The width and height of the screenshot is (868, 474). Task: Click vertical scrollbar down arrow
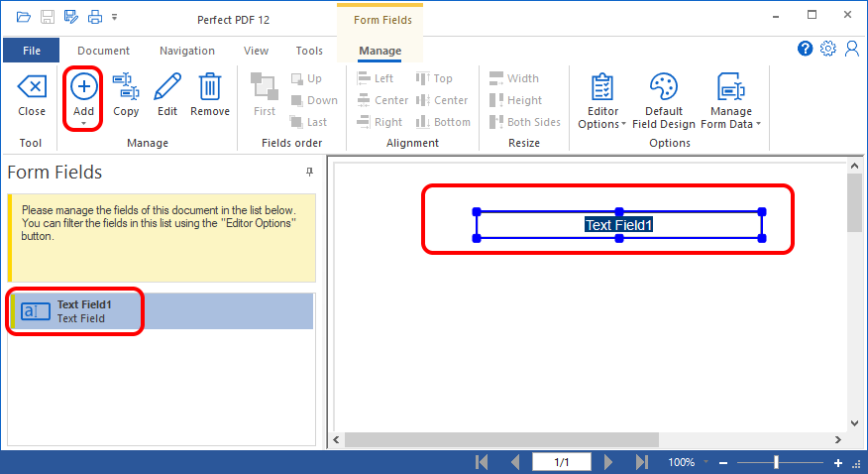tap(854, 423)
